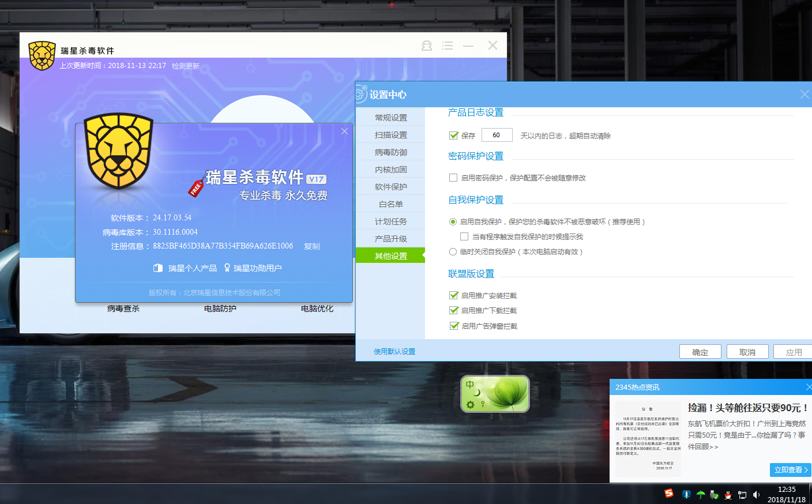This screenshot has width=812, height=504.
Task: Open the 病毒防御 settings tab
Action: [390, 152]
